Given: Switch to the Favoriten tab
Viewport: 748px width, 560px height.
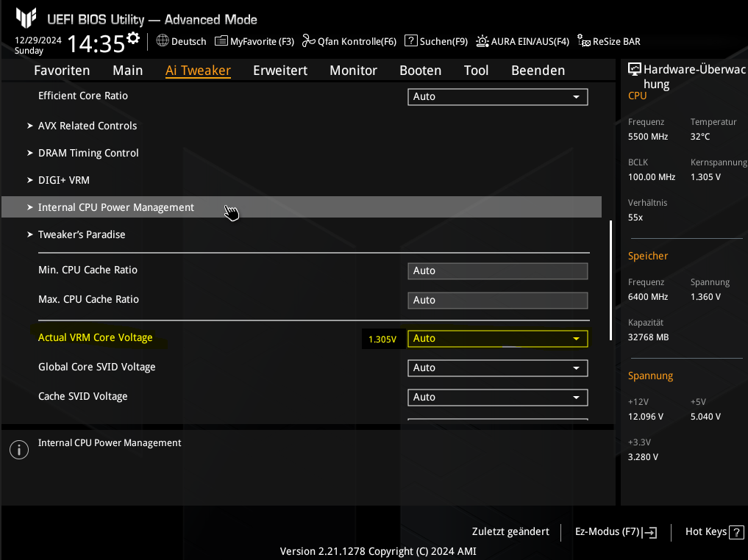Looking at the screenshot, I should coord(62,71).
